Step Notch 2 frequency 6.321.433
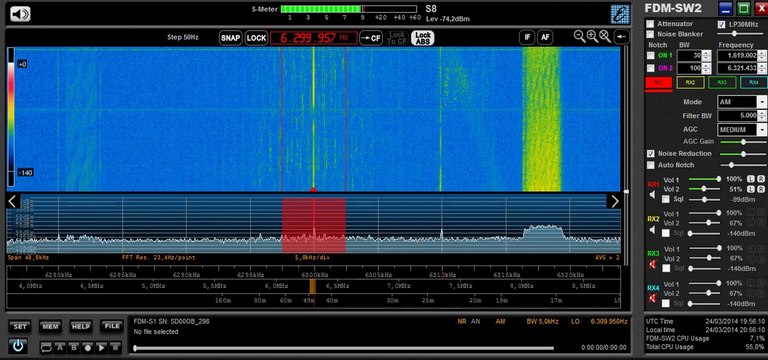The width and height of the screenshot is (768, 360). (x=763, y=68)
